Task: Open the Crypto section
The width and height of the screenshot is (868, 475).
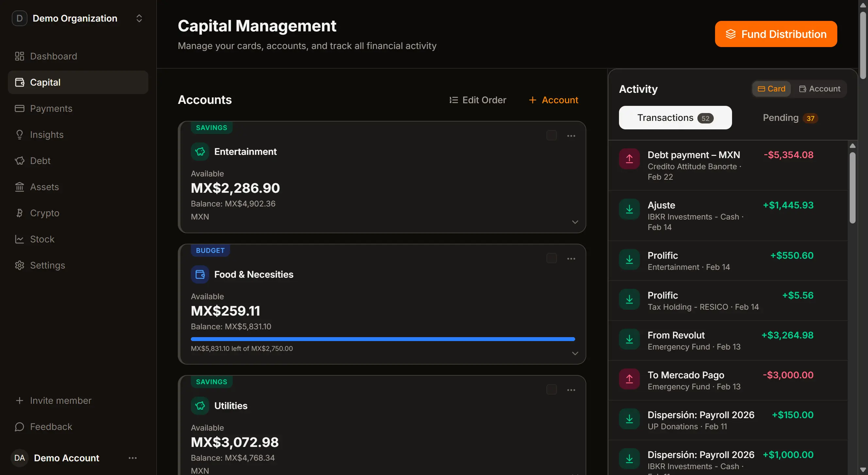Action: pyautogui.click(x=78, y=213)
